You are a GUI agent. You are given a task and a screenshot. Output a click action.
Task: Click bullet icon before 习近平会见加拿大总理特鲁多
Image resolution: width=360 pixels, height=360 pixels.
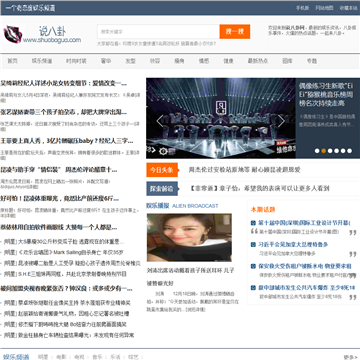[x=253, y=244]
